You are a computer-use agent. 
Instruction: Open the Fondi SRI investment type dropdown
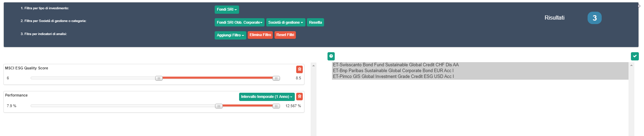pyautogui.click(x=227, y=10)
